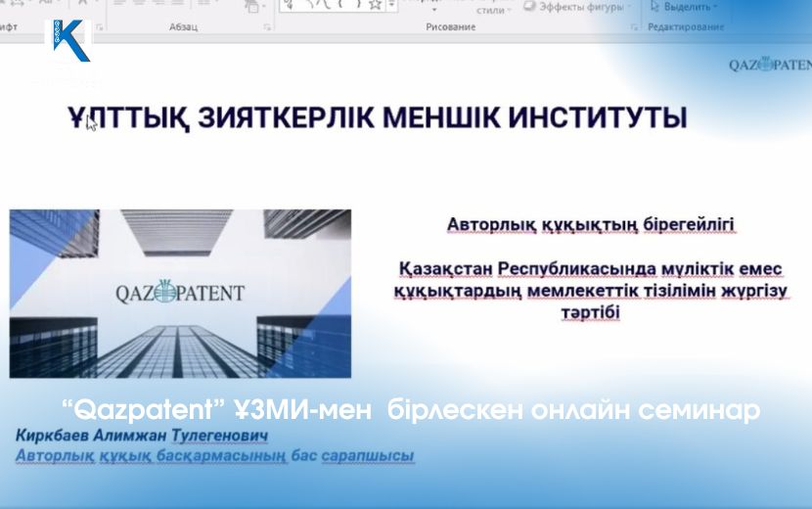Click the arrow cursor icon beside Выделить
The image size is (812, 509).
(655, 6)
